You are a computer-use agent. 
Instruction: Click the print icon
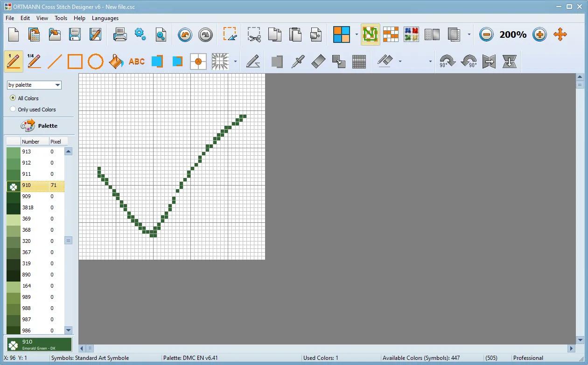(x=120, y=34)
